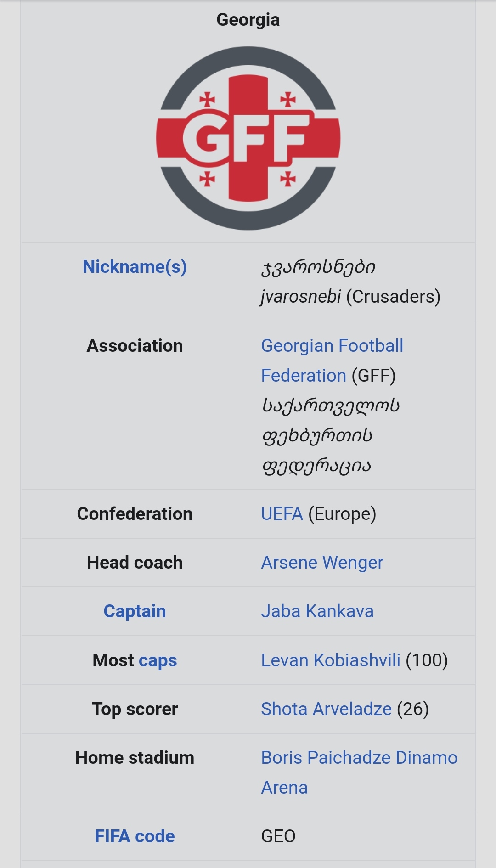Image resolution: width=496 pixels, height=868 pixels.
Task: Click the FIFA code link
Action: click(x=135, y=836)
